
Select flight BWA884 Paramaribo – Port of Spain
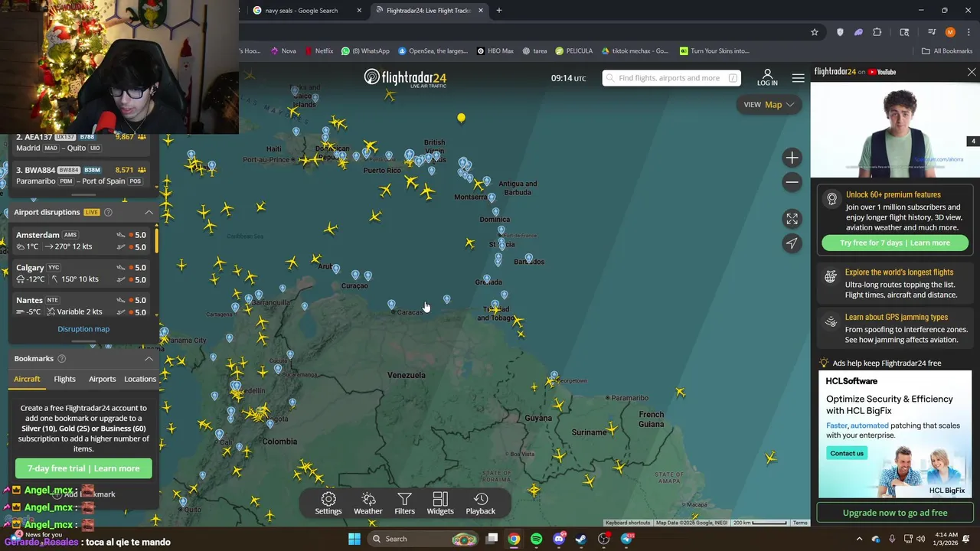82,175
